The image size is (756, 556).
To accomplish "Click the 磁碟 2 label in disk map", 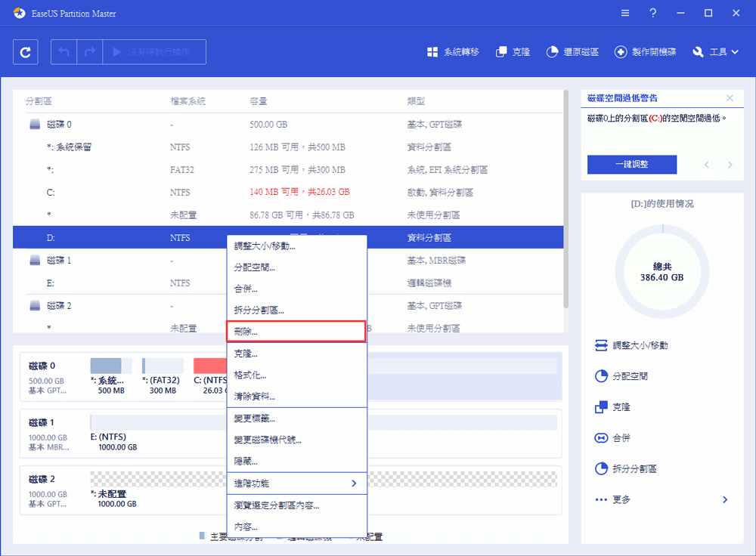I will [x=42, y=480].
